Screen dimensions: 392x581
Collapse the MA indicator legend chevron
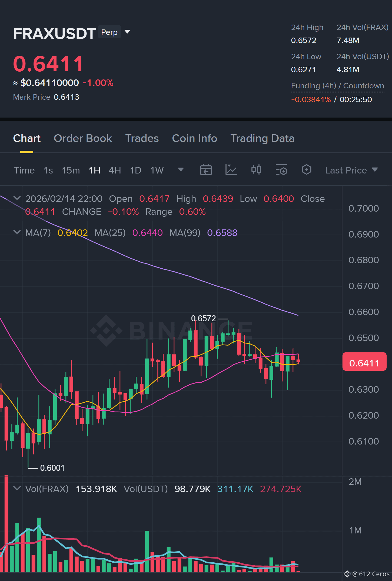tap(17, 232)
